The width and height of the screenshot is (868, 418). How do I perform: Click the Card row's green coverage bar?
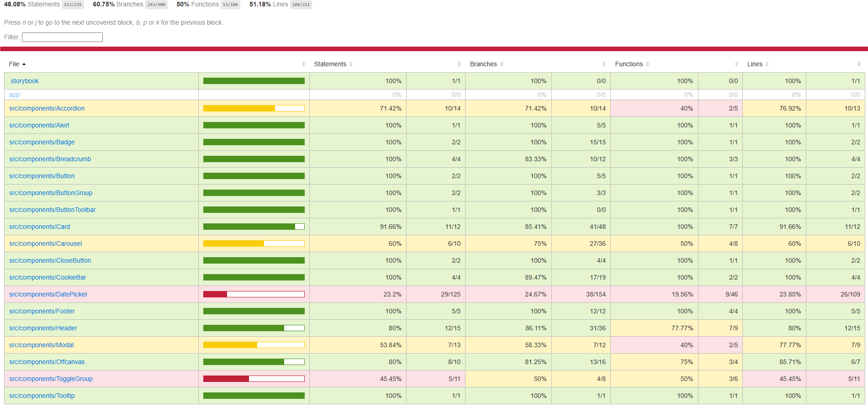tap(254, 227)
